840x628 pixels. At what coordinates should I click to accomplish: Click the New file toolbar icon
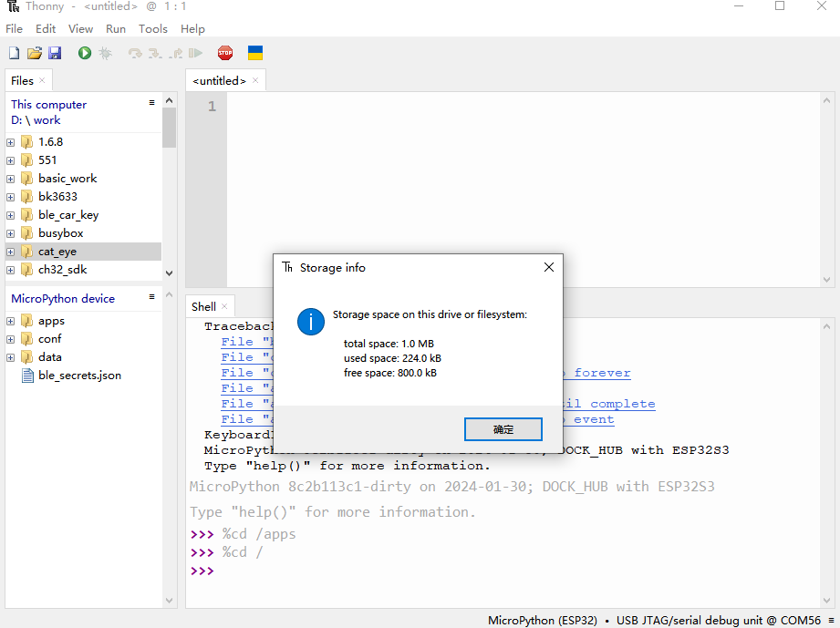pos(14,54)
